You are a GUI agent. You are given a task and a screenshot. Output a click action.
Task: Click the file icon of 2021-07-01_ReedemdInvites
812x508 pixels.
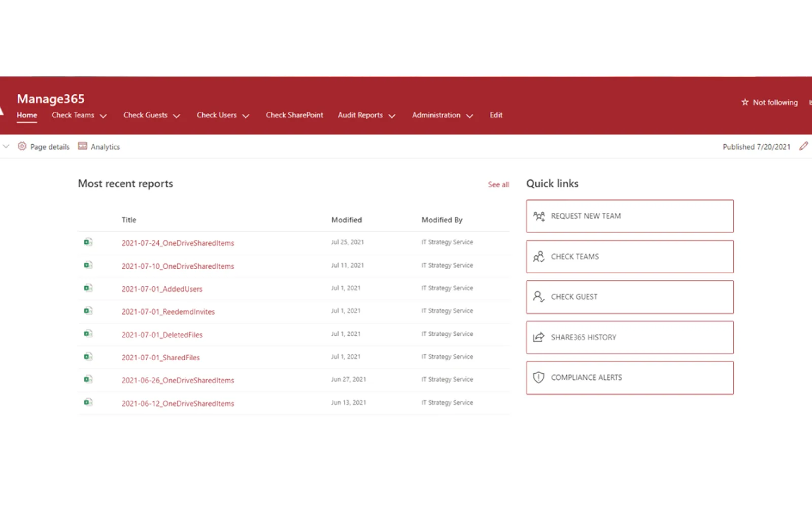[88, 311]
